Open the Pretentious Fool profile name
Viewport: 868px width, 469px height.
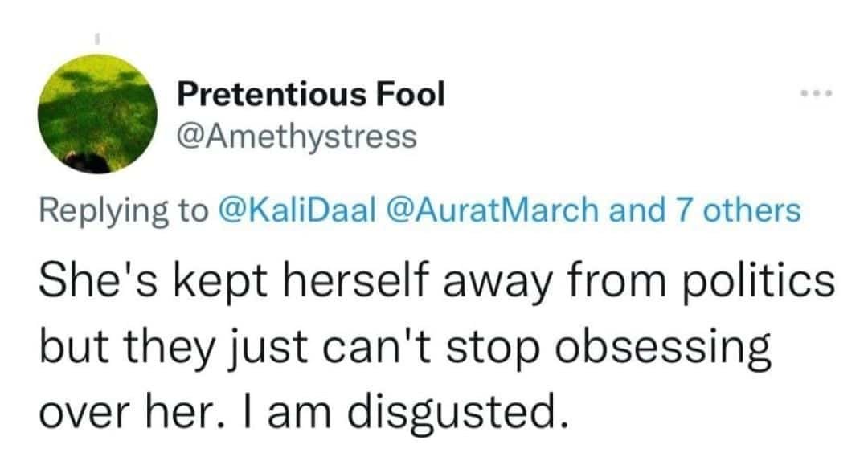coord(310,95)
